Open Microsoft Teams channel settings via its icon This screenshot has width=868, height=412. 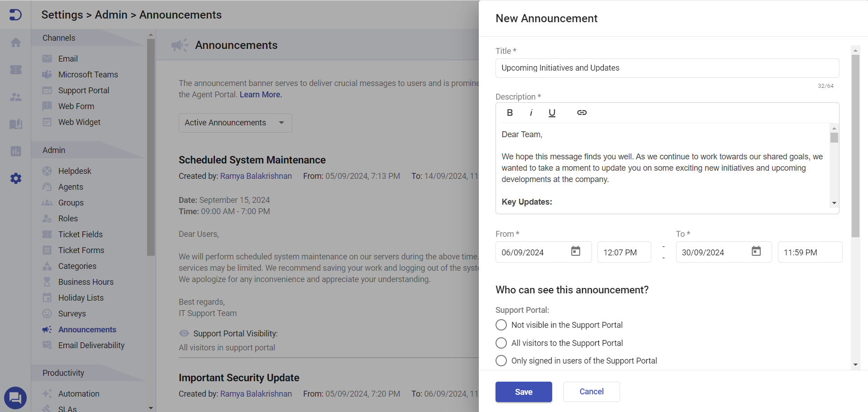47,74
